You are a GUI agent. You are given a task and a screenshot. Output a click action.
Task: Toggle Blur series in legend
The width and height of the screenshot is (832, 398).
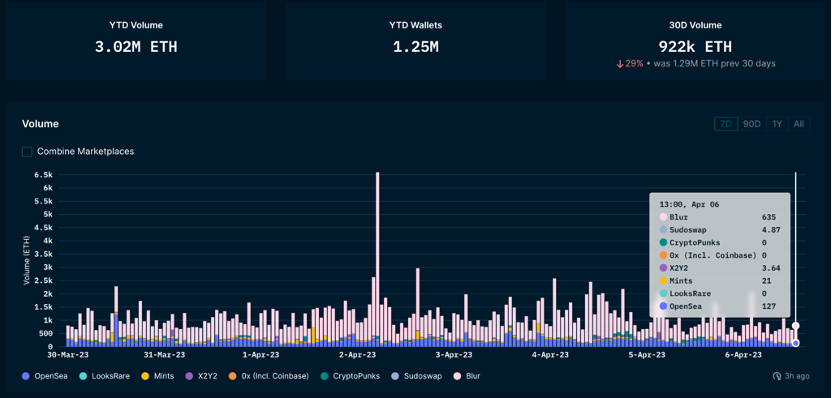click(x=466, y=376)
